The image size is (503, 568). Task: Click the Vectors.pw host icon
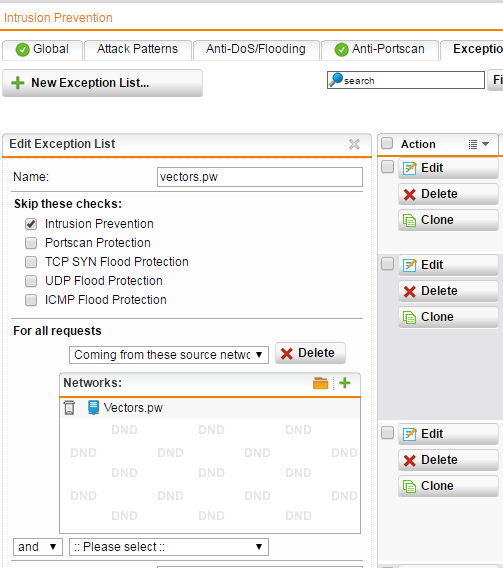[93, 408]
